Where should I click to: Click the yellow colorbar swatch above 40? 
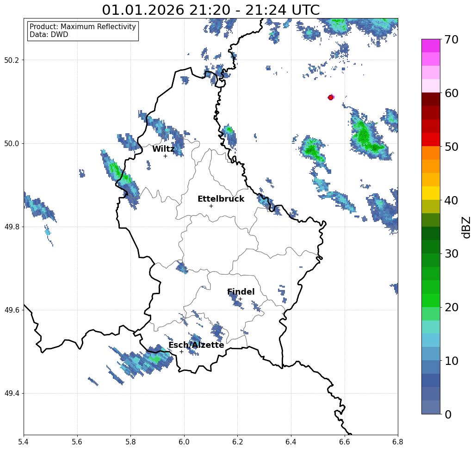point(431,193)
